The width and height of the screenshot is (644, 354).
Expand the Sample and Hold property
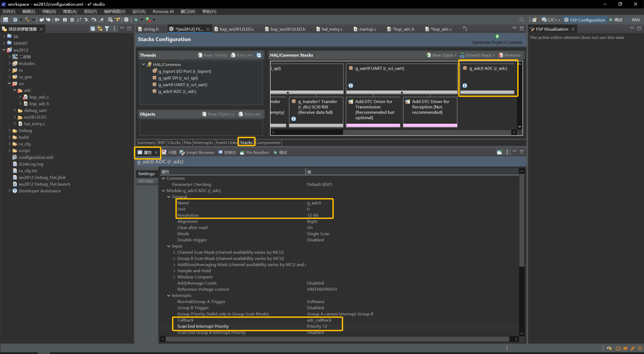coord(174,271)
